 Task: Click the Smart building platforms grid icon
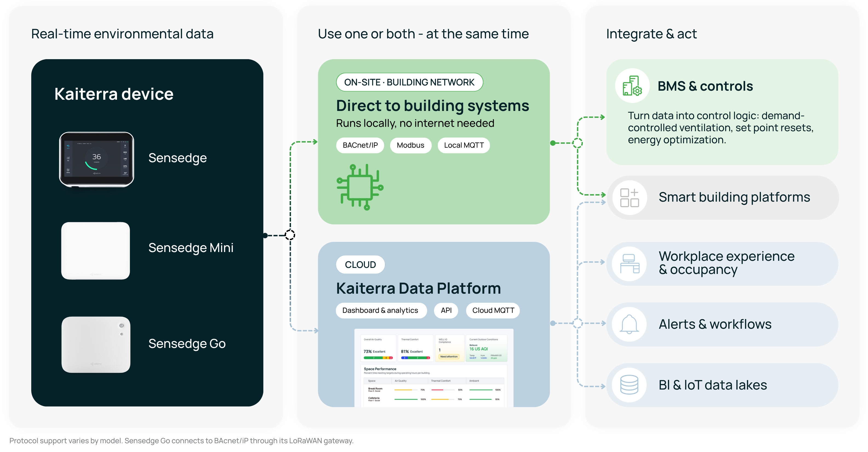click(x=629, y=198)
